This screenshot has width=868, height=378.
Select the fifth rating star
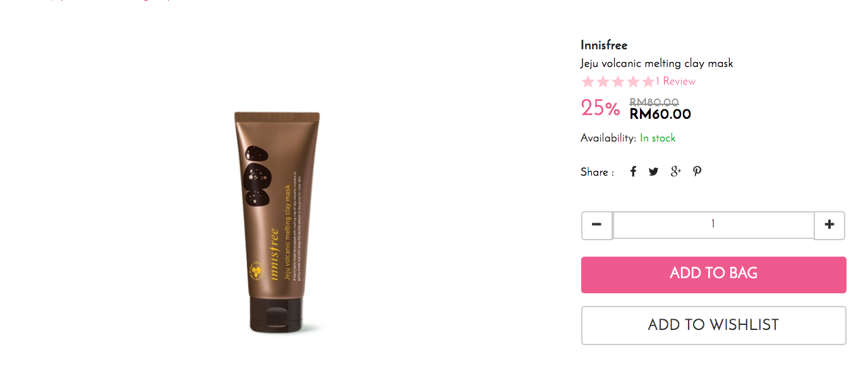648,82
